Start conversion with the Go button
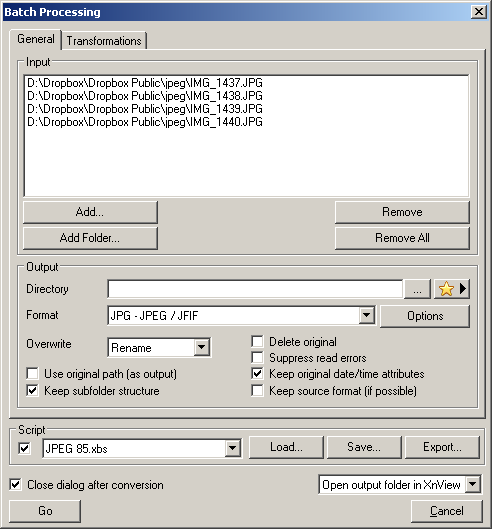 45,511
